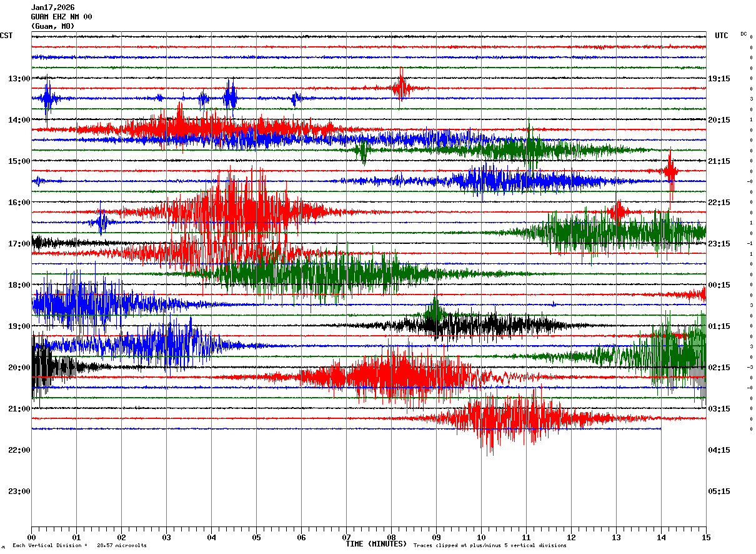Click the 12 minute axis tick label
The image size is (756, 554).
571,537
